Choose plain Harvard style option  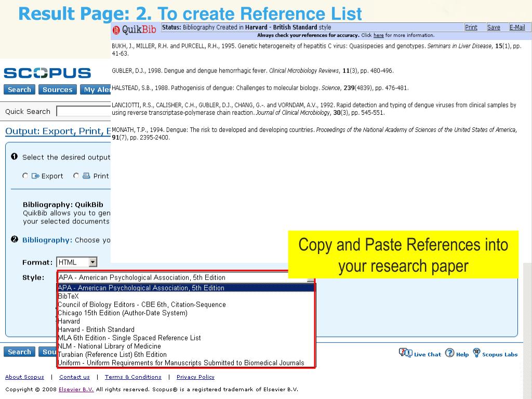(x=185, y=321)
